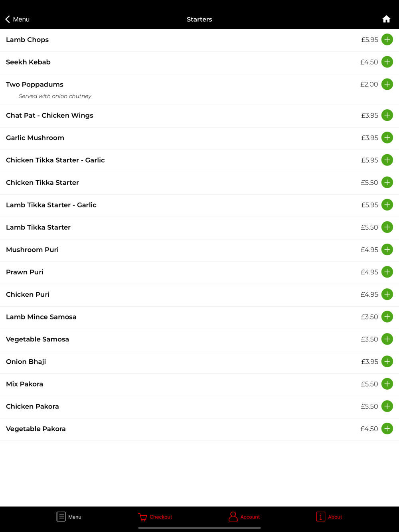
Task: Add Garlic Mushroom to basket
Action: [x=387, y=138]
